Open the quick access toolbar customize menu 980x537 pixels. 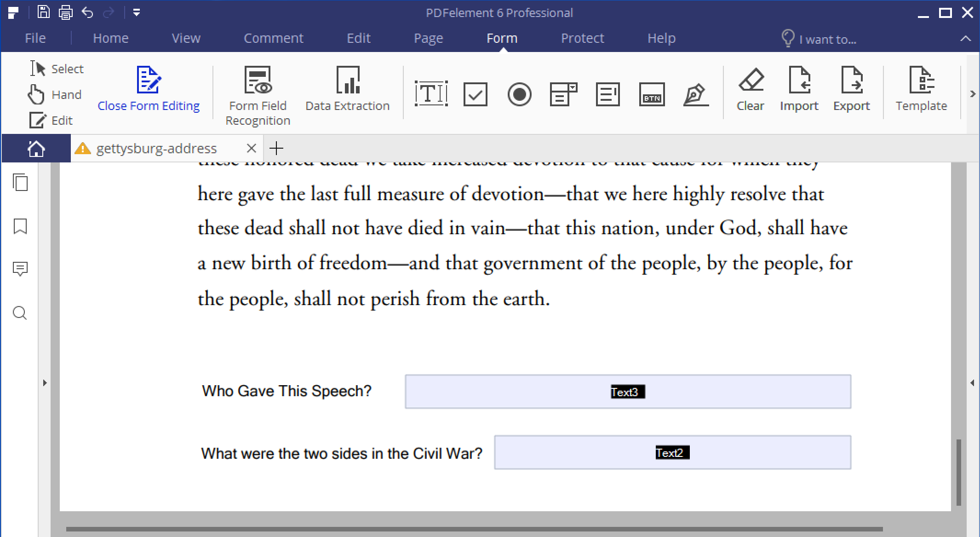click(136, 12)
